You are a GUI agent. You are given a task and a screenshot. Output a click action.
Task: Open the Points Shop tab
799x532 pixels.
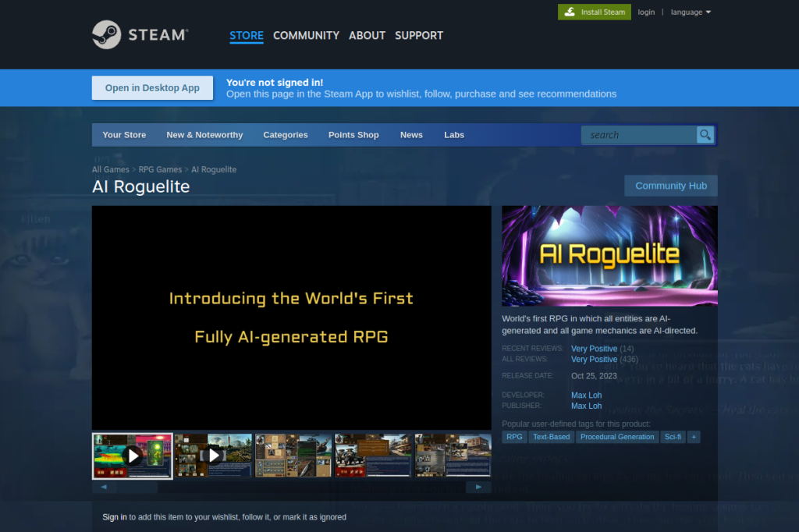pyautogui.click(x=353, y=135)
